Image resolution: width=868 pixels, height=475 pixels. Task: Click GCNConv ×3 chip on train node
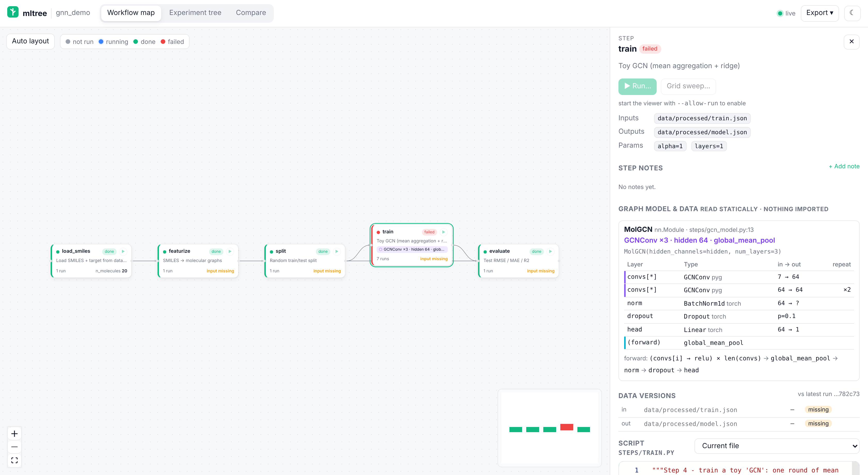point(412,249)
